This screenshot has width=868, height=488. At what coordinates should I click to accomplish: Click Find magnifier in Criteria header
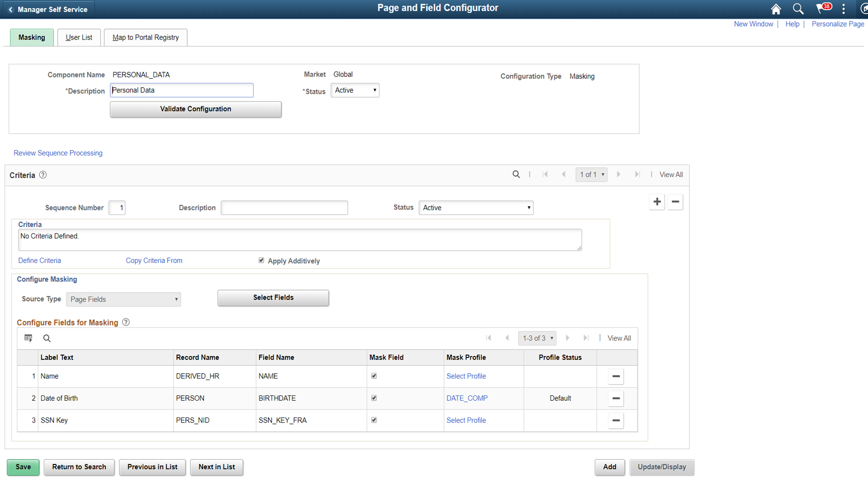pyautogui.click(x=516, y=174)
